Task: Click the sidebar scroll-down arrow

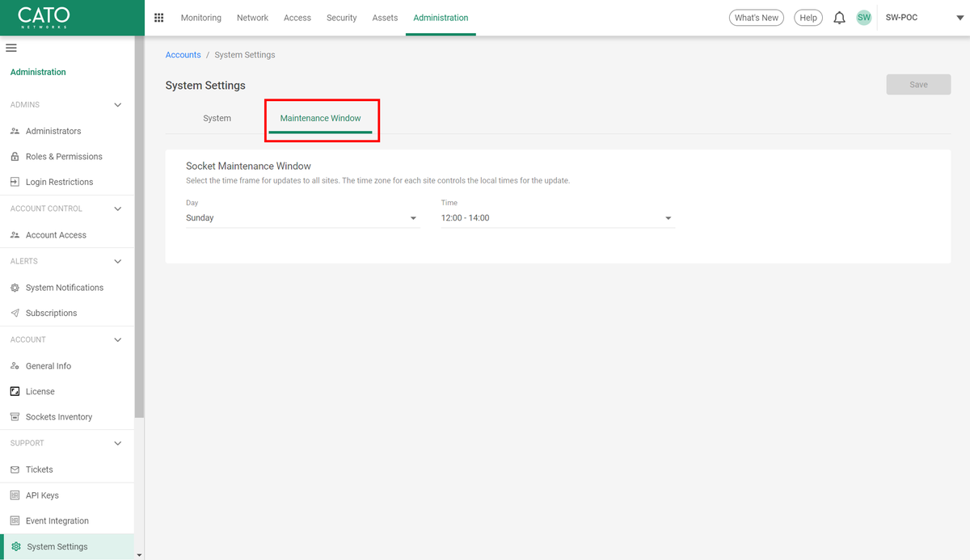Action: (139, 555)
